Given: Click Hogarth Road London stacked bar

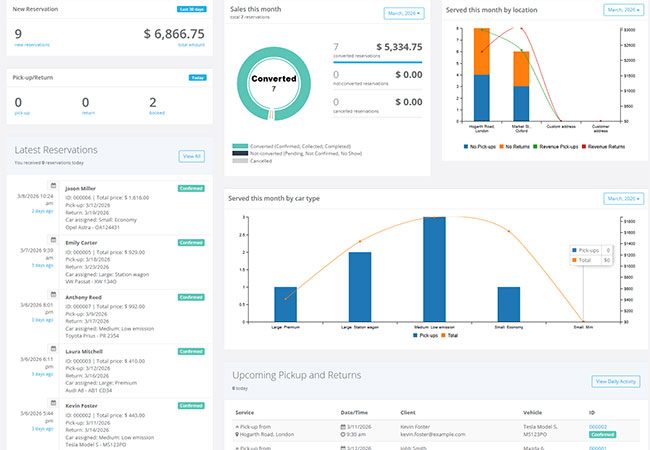Looking at the screenshot, I should (482, 75).
